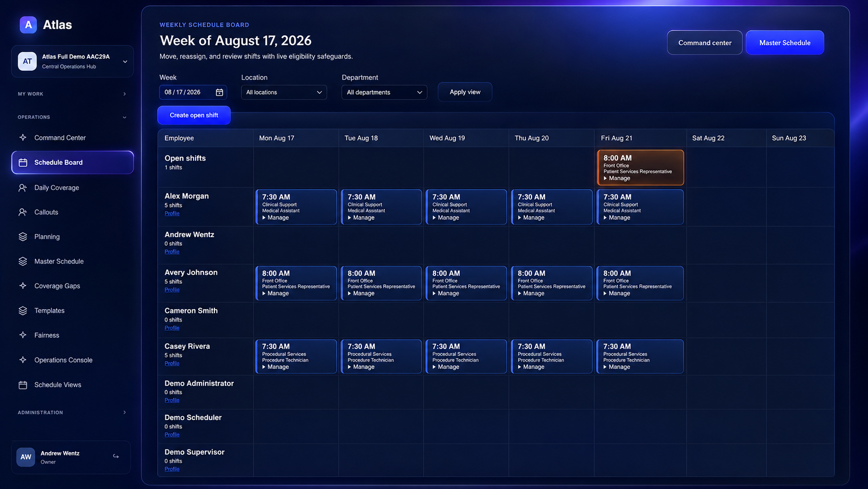Open the calendar picker in Week field
Viewport: 868px width, 489px height.
(x=220, y=92)
